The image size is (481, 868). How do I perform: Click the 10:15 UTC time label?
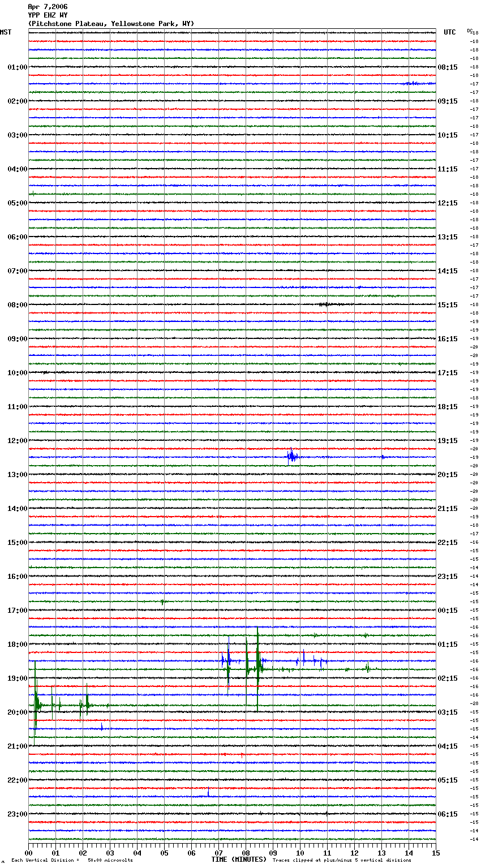[448, 135]
